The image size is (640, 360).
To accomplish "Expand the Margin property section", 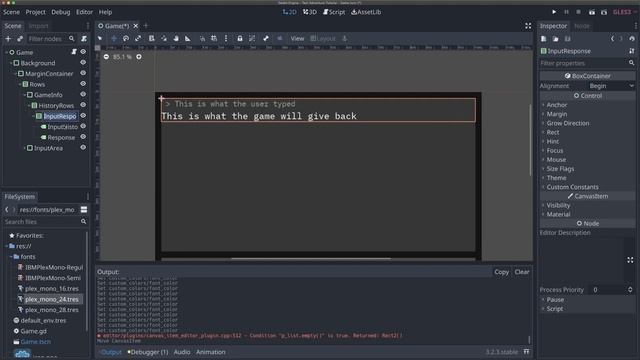I will tap(557, 114).
